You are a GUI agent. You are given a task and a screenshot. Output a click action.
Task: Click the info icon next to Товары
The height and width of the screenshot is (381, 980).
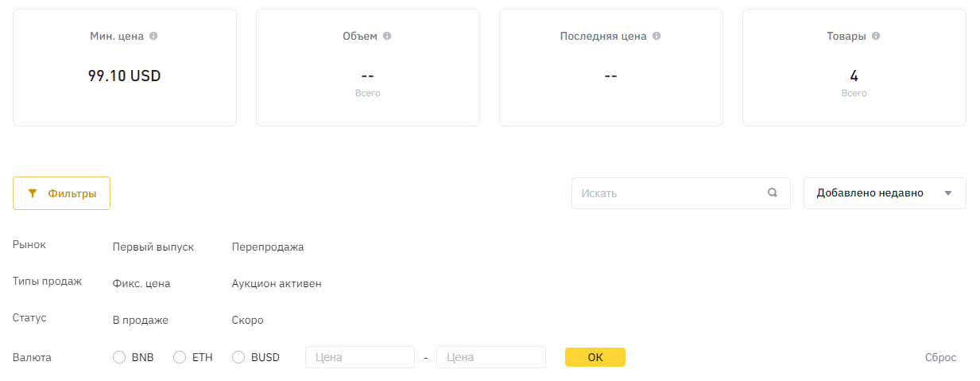pos(876,36)
